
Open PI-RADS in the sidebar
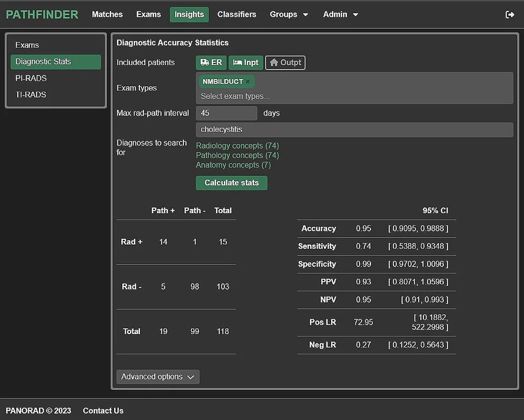pyautogui.click(x=56, y=78)
